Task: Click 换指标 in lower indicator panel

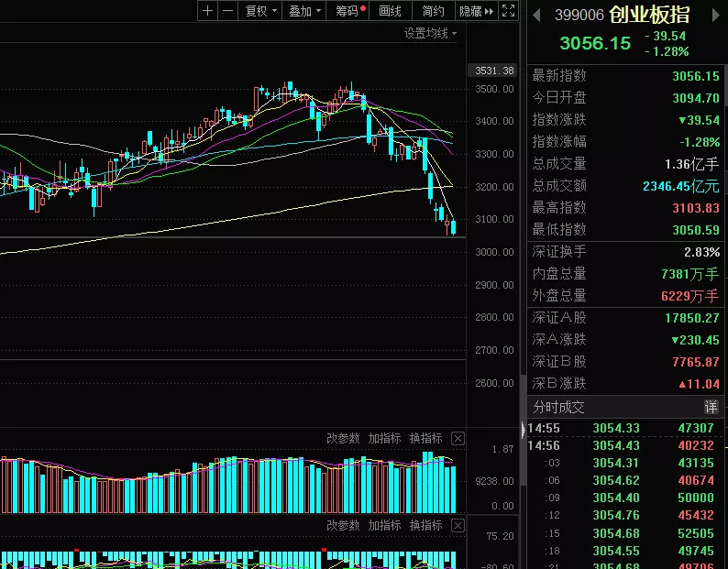Action: click(425, 525)
